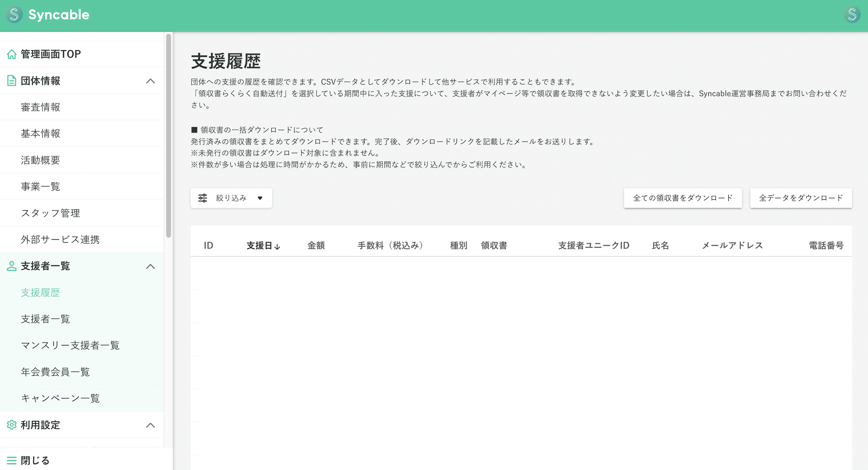Open キャンペーン一覧 in the sidebar

[x=82, y=398]
